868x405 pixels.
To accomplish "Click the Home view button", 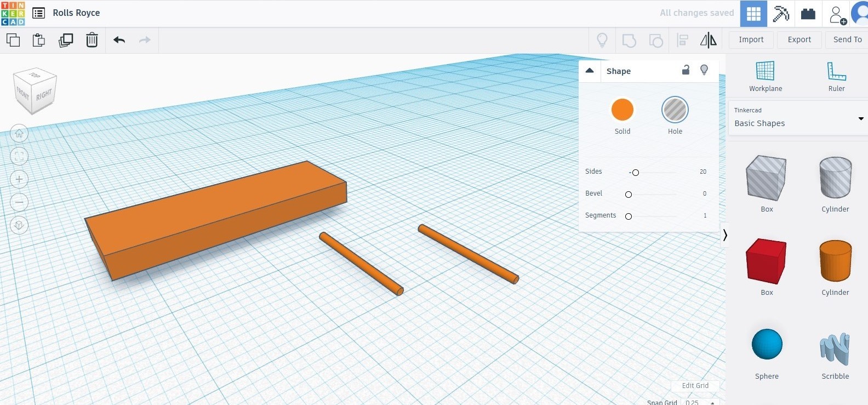I will point(19,133).
